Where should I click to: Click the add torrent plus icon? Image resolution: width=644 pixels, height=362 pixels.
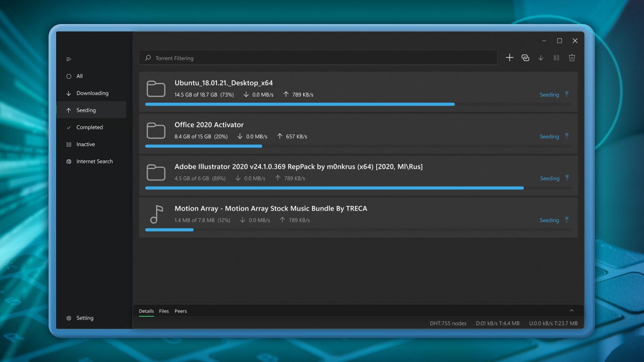[510, 58]
